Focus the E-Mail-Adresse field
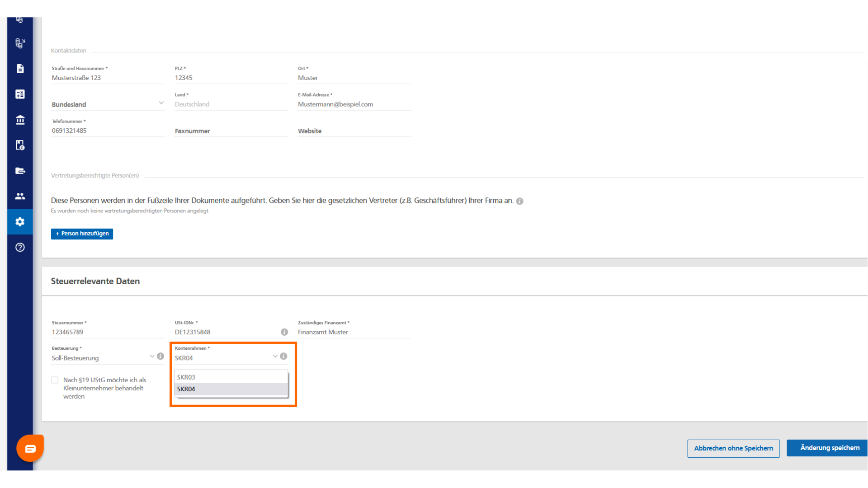868x488 pixels. click(354, 104)
